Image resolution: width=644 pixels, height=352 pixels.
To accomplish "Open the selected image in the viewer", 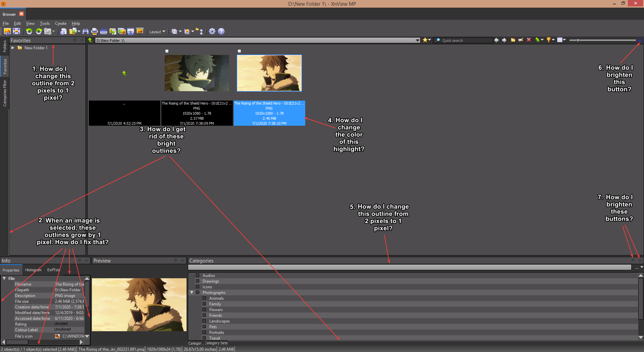I will 7,32.
